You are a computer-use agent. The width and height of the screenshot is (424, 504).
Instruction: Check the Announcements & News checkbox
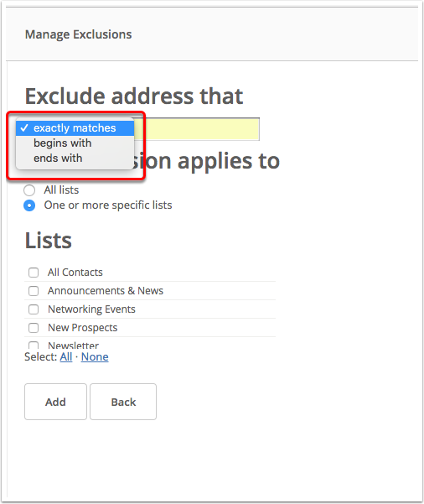pos(34,291)
